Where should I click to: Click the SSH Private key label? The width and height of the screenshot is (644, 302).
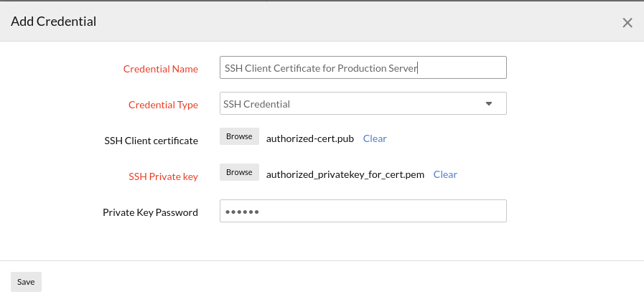(163, 176)
